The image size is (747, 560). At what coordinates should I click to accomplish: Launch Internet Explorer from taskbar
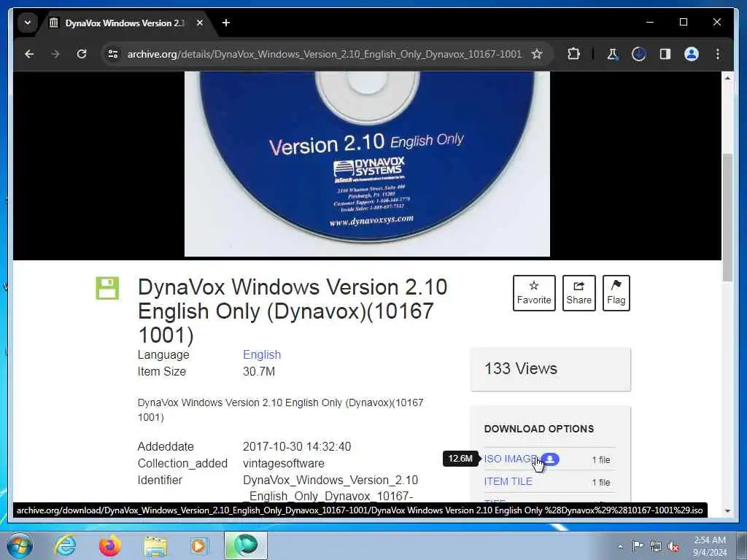65,545
